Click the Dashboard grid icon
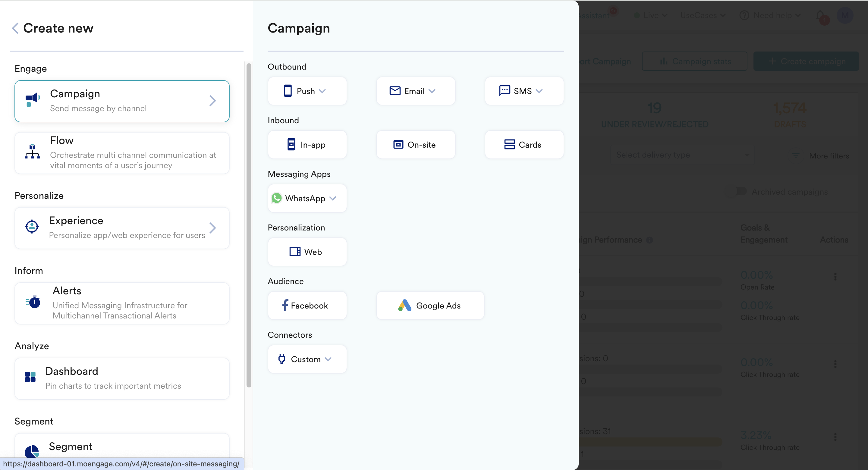Viewport: 868px width, 470px height. [x=30, y=377]
